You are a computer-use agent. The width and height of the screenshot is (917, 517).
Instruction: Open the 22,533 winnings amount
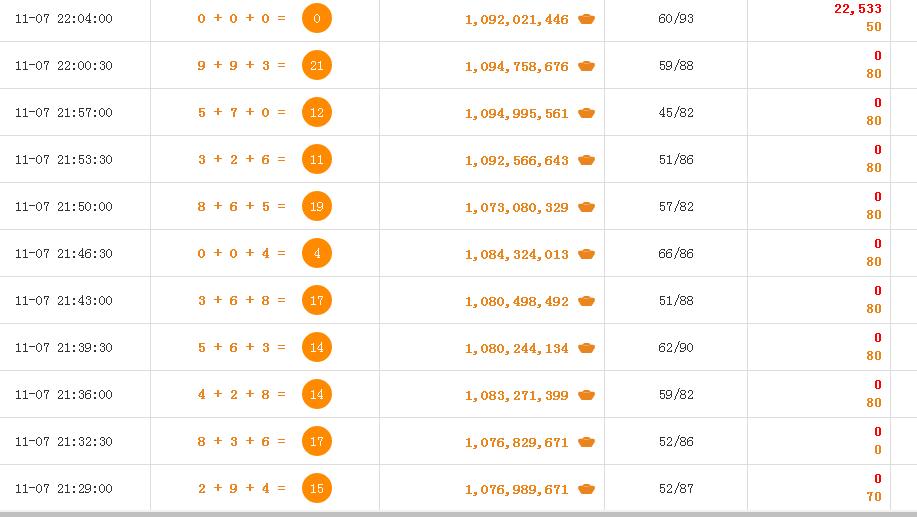857,9
